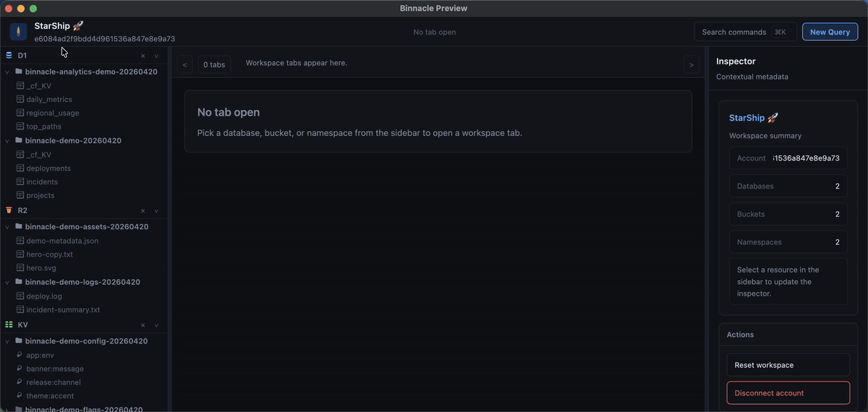Collapse binnacle-demo-20260420 tree chevron
868x412 pixels.
(x=7, y=141)
